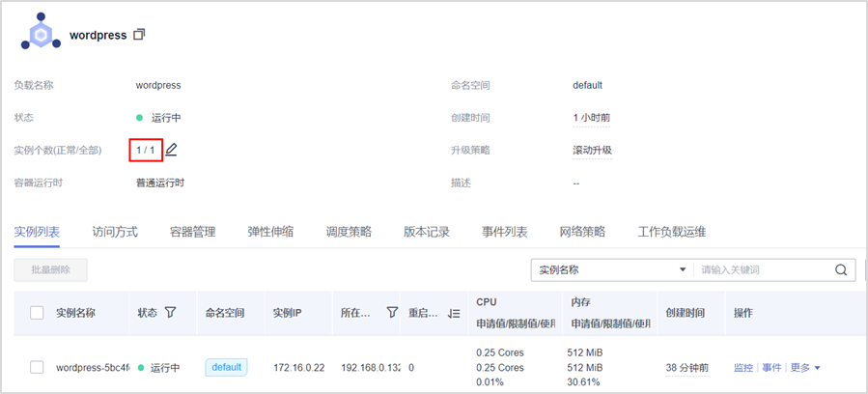This screenshot has height=394, width=868.
Task: Open the 状态 column filter icon
Action: (x=170, y=313)
